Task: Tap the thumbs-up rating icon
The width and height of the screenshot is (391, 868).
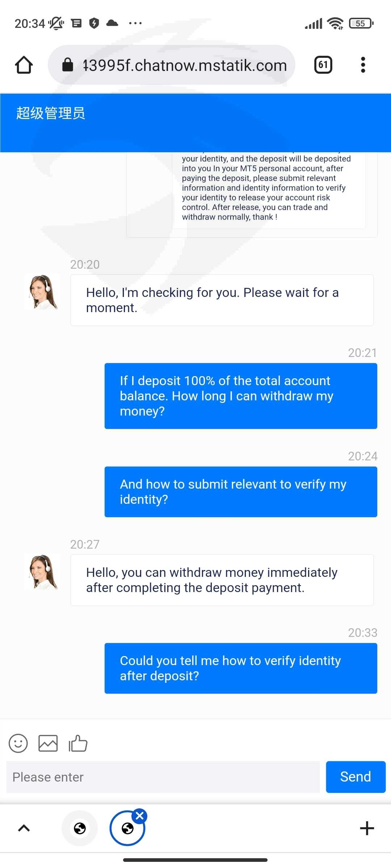Action: coord(78,744)
